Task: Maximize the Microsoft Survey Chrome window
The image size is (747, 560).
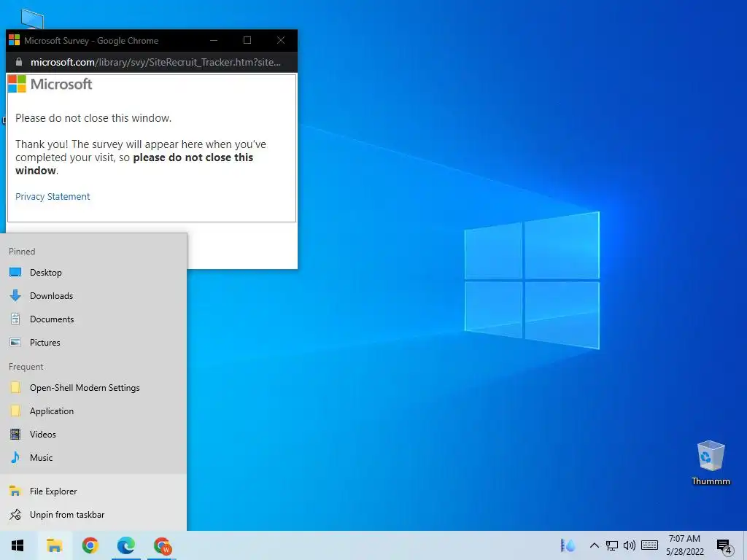Action: (x=247, y=41)
